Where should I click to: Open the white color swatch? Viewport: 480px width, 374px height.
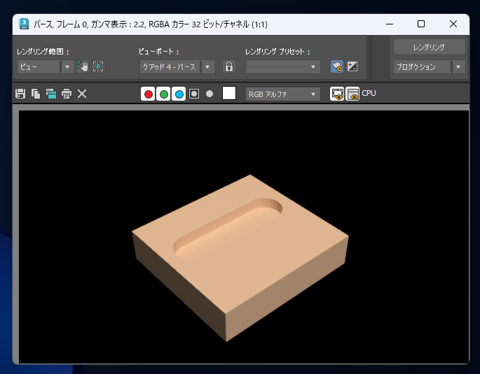[229, 93]
